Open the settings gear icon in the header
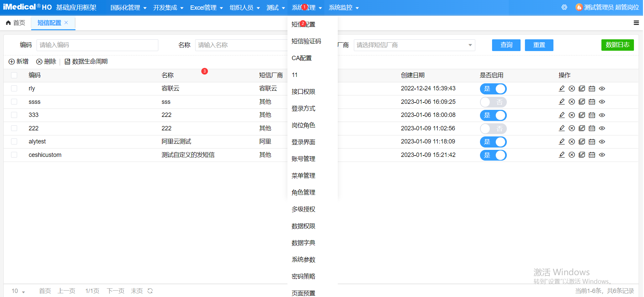Screen dimensions: 644x297 tap(564, 7)
